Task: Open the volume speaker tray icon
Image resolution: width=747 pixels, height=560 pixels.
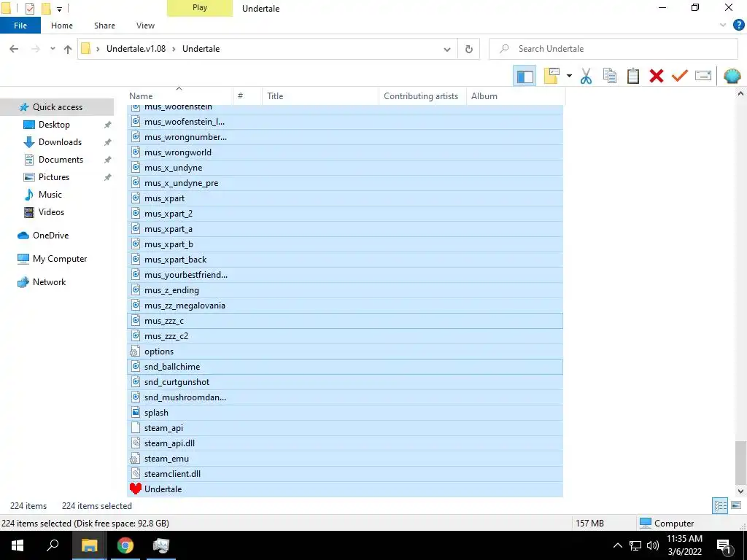Action: click(653, 545)
